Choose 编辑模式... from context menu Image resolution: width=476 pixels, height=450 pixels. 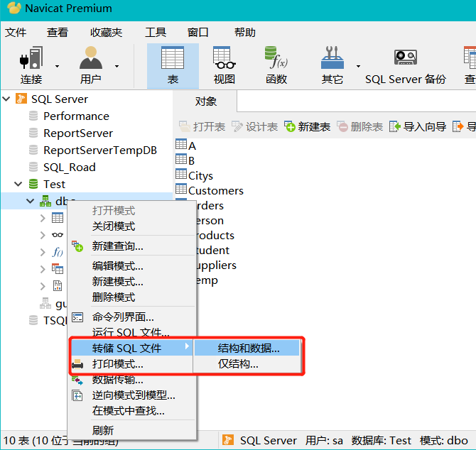click(118, 266)
